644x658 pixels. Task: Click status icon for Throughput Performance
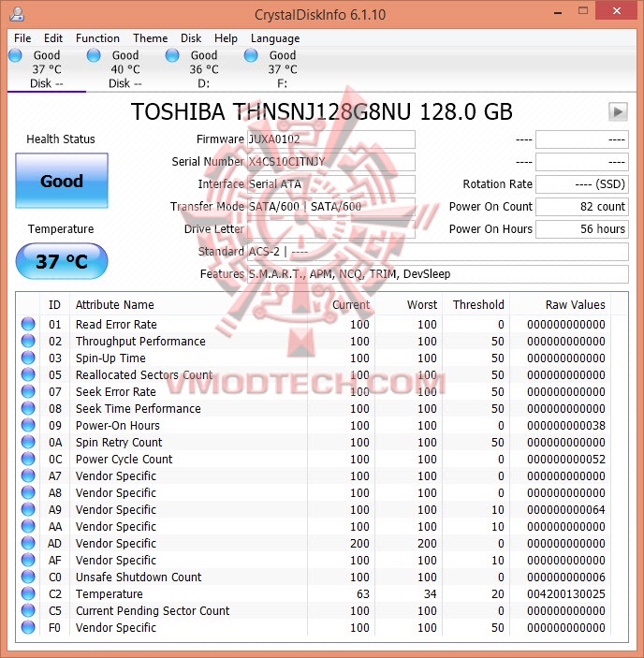click(x=28, y=341)
